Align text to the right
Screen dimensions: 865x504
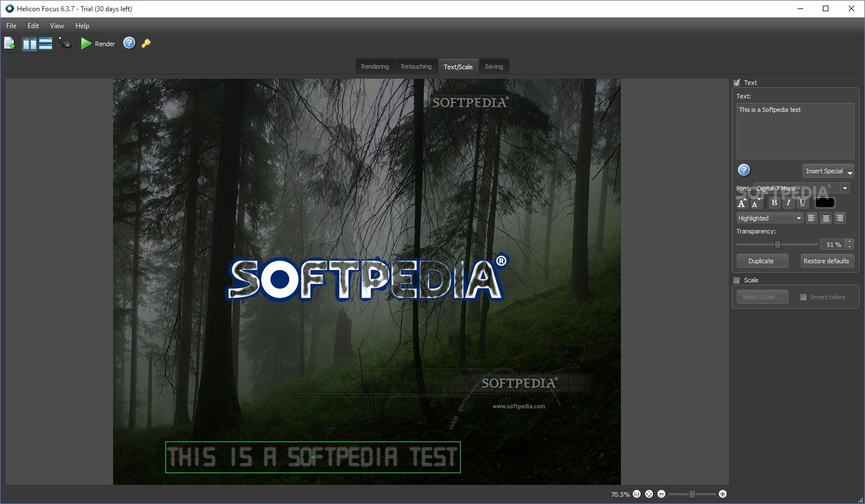(x=840, y=218)
